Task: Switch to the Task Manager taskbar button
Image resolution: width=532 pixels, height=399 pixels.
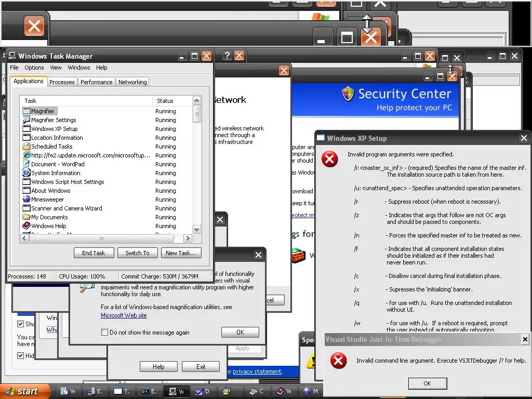Action: click(177, 391)
